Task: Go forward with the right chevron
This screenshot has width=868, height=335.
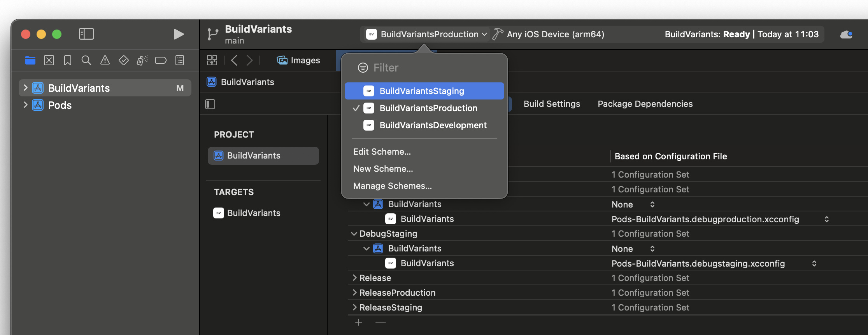Action: (x=249, y=60)
